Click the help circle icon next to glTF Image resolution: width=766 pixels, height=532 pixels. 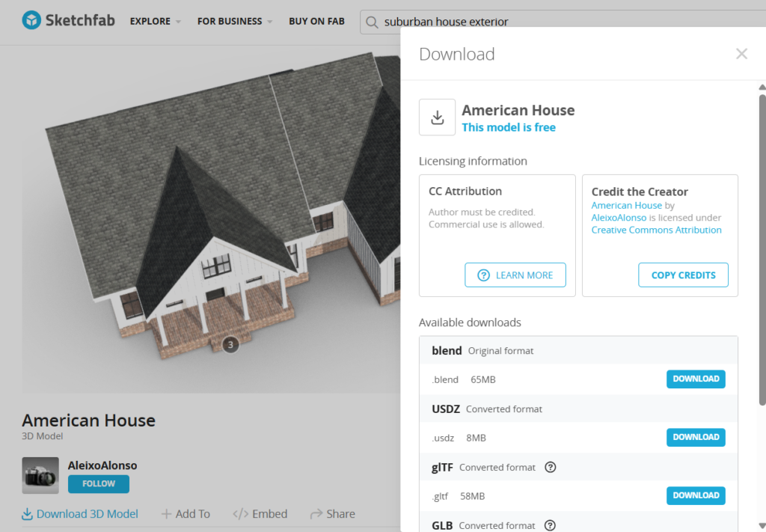(550, 467)
